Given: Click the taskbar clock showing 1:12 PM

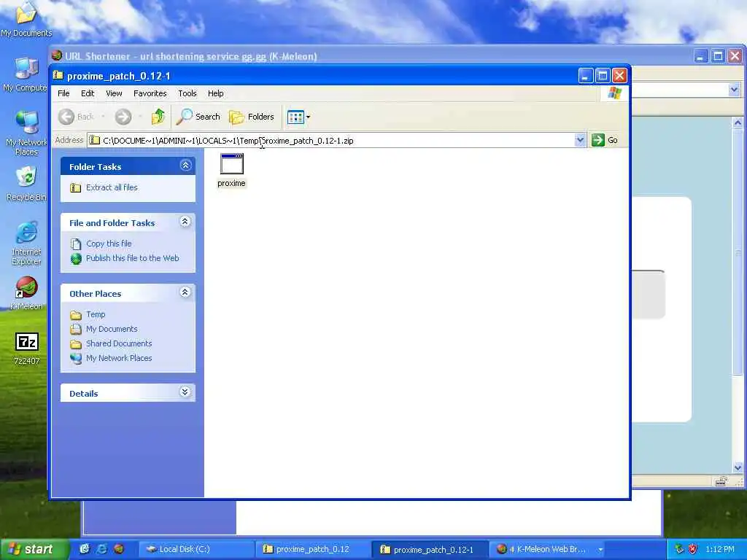Looking at the screenshot, I should click(x=720, y=549).
